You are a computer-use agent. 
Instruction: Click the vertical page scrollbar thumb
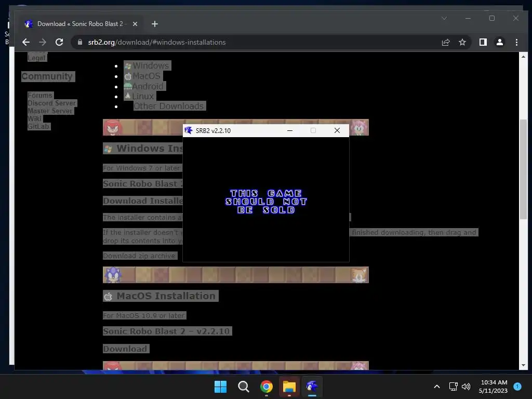coord(523,169)
